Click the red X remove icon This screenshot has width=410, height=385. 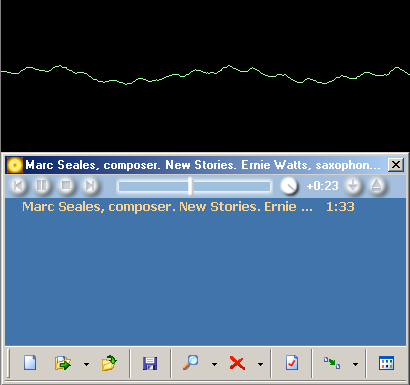click(237, 363)
